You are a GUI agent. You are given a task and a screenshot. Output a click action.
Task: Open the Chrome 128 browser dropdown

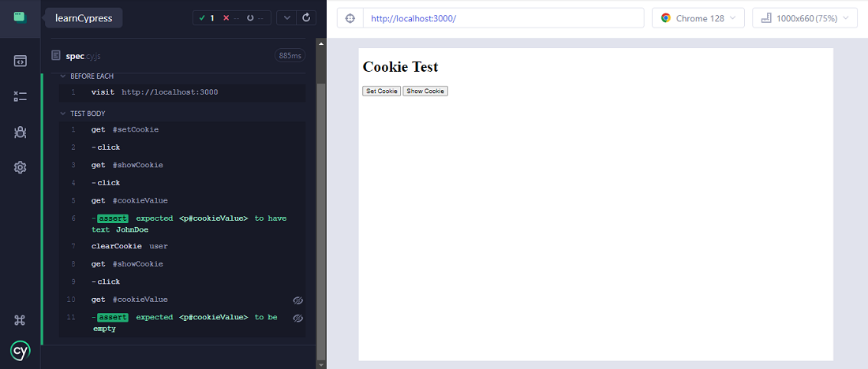(x=698, y=18)
